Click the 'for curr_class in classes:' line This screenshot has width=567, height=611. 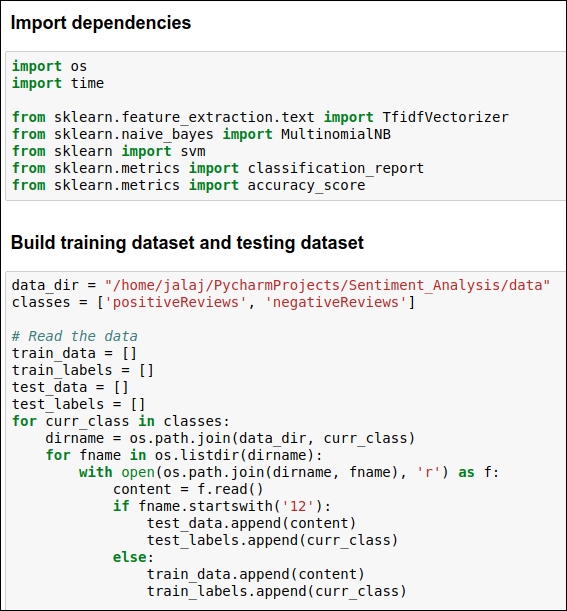coord(121,421)
